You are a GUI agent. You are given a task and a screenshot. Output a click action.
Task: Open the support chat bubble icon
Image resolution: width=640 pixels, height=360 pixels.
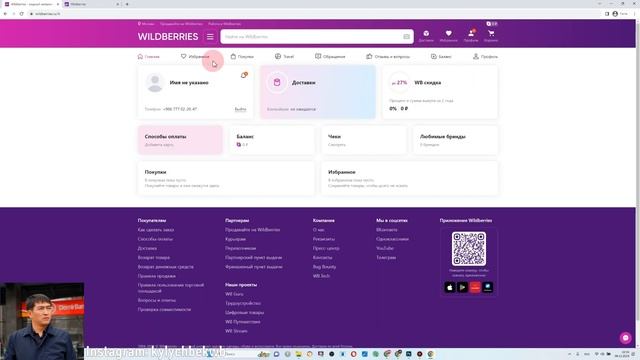(x=625, y=338)
